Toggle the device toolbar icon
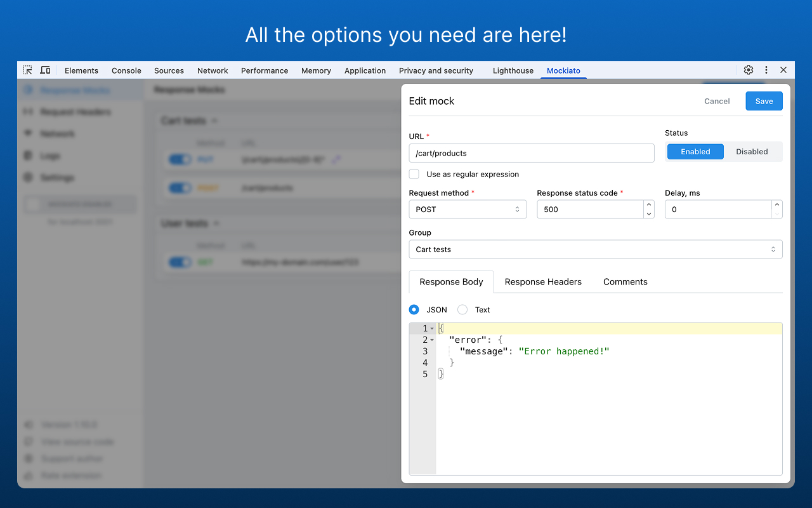Viewport: 812px width, 508px height. 45,70
